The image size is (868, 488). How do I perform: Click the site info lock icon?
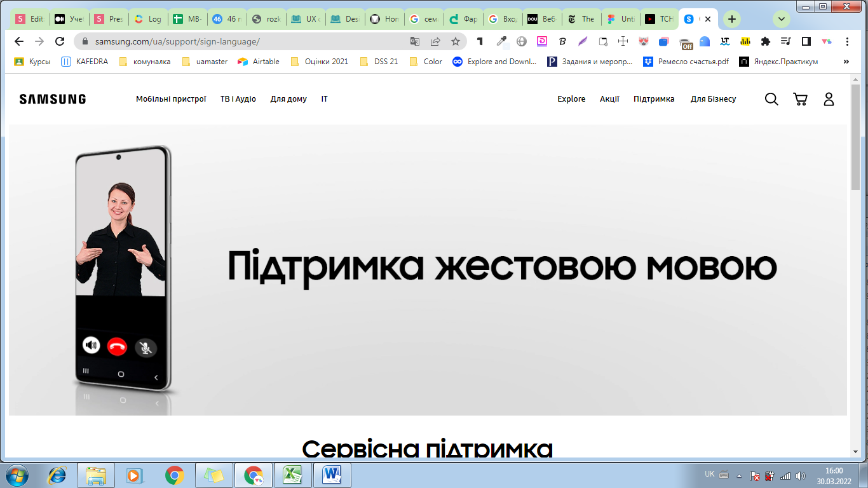(85, 41)
